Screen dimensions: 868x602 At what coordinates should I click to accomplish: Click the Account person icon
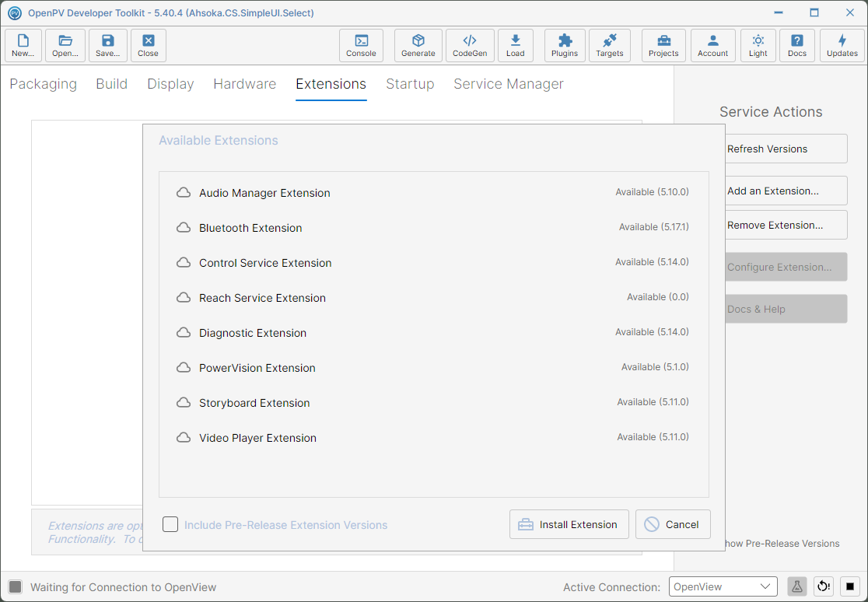713,45
